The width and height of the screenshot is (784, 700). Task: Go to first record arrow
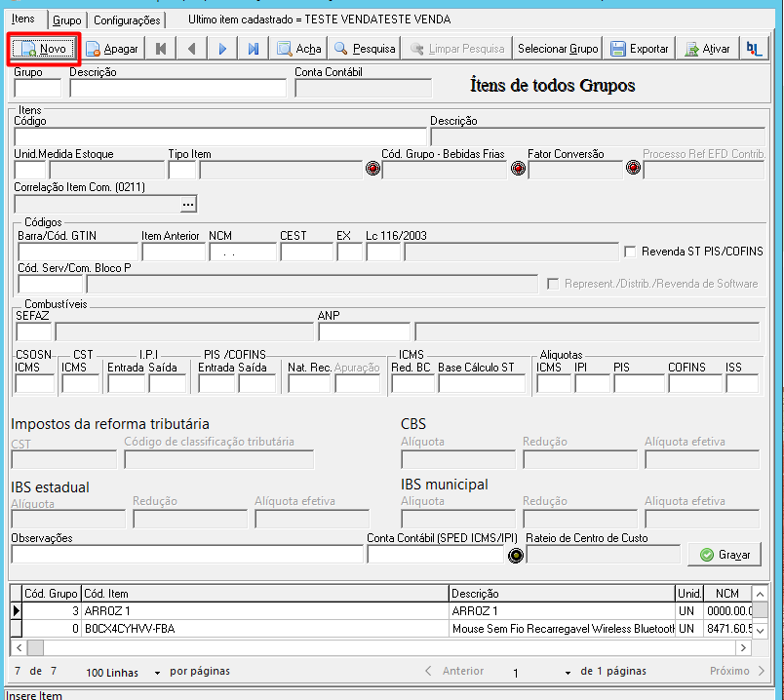point(161,49)
